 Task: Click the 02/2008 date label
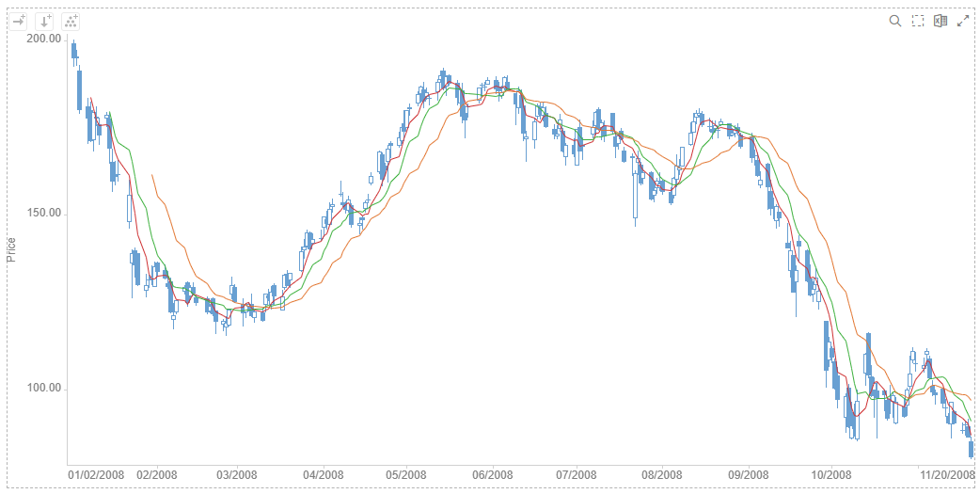click(x=156, y=475)
